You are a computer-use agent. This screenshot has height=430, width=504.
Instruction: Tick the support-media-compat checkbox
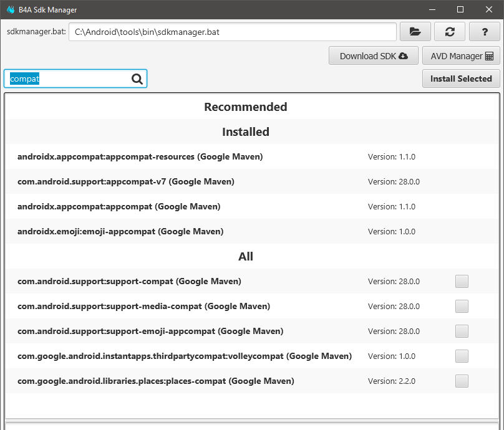pyautogui.click(x=462, y=306)
